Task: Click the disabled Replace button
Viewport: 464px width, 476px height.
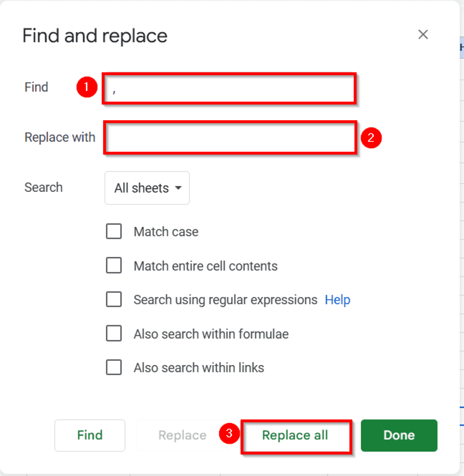Action: [182, 435]
